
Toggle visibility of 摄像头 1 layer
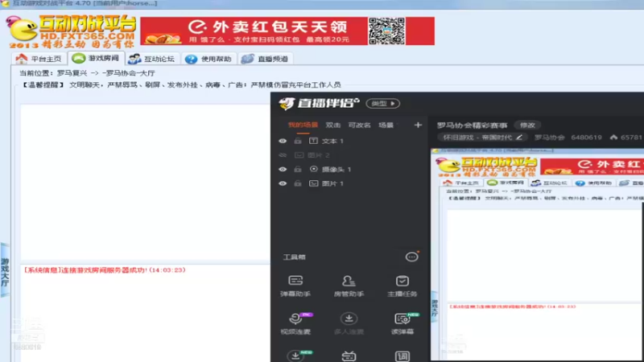[x=283, y=169]
